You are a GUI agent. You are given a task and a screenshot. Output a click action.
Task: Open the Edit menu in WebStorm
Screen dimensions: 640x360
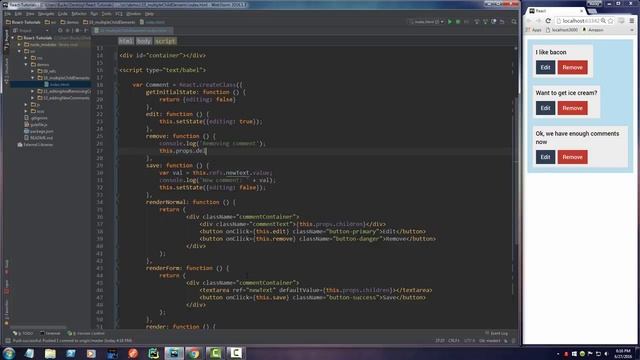18,14
